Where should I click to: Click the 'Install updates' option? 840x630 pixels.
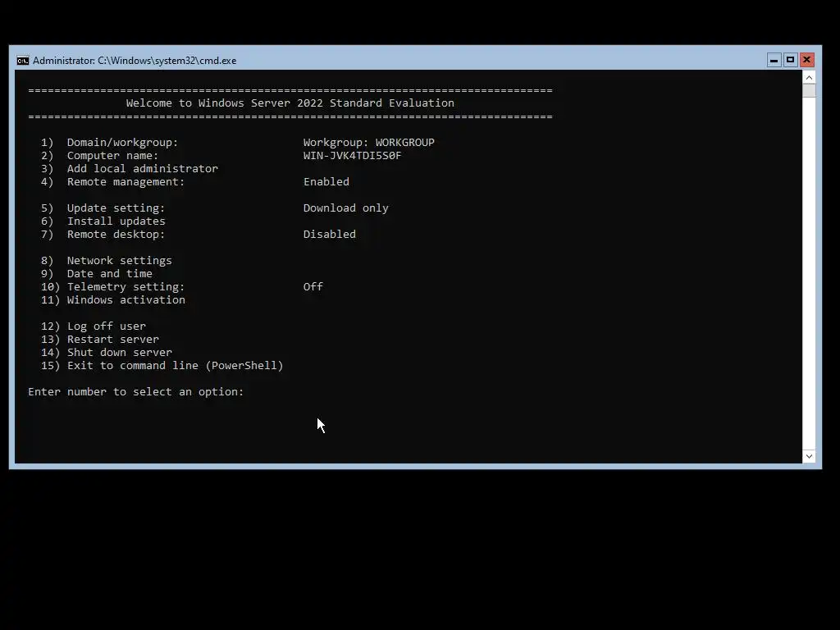click(103, 221)
